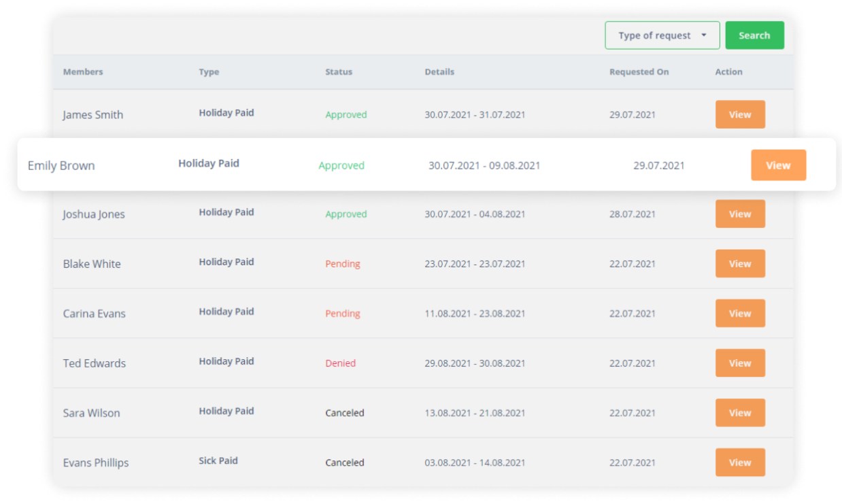
Task: Click Blake White's requested date 22.07.2021
Action: [x=633, y=263]
